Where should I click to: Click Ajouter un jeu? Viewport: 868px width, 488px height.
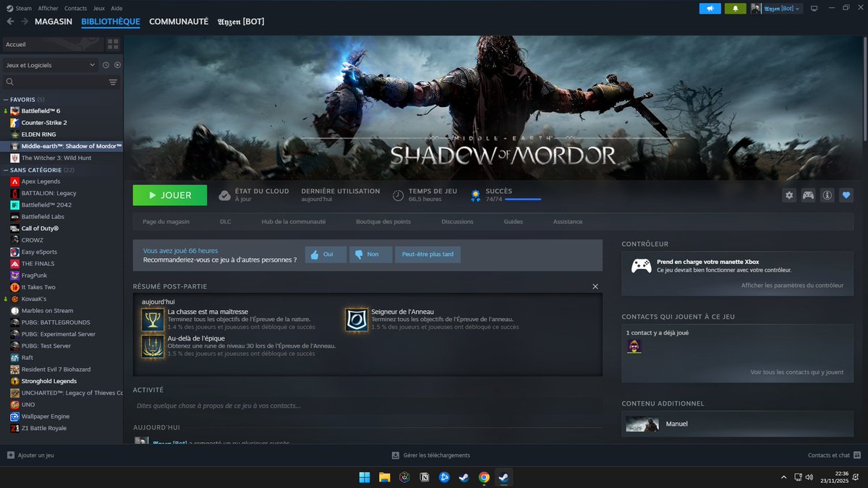coord(30,455)
